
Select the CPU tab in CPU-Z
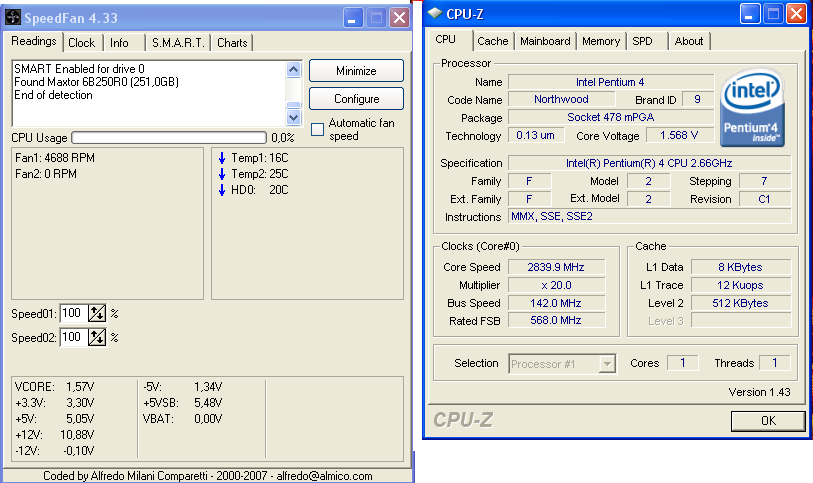pyautogui.click(x=445, y=39)
